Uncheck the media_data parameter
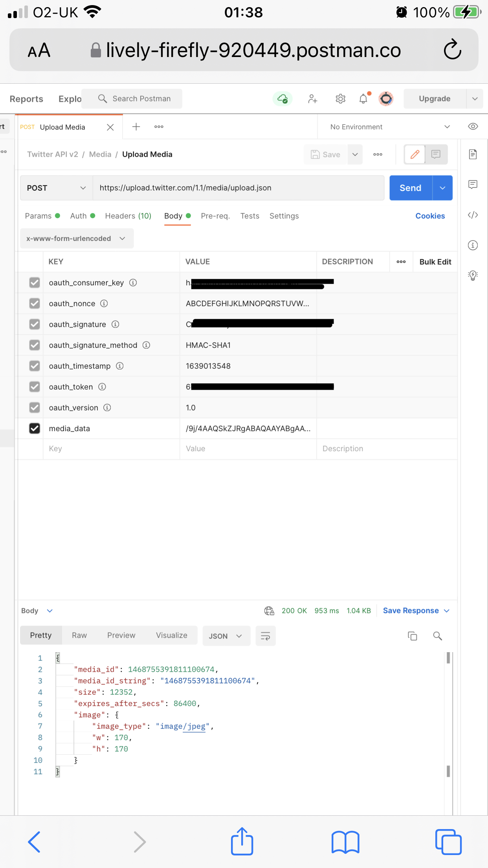Screen dimensions: 488x868 click(x=35, y=428)
